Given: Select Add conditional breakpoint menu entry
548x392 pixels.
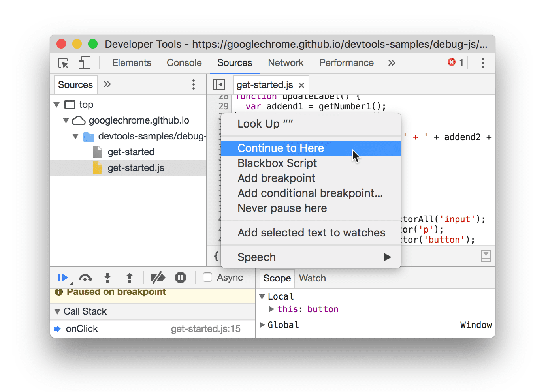Looking at the screenshot, I should 310,193.
